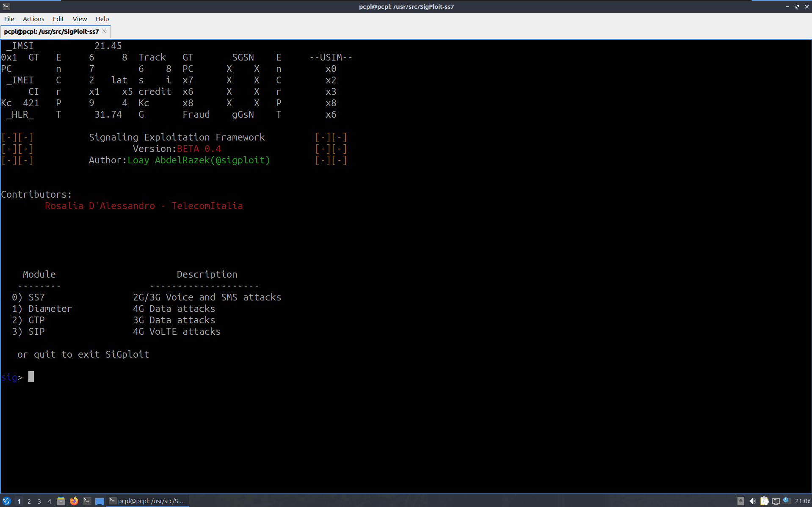The height and width of the screenshot is (507, 812).
Task: Launch the file manager from the panel
Action: point(61,501)
